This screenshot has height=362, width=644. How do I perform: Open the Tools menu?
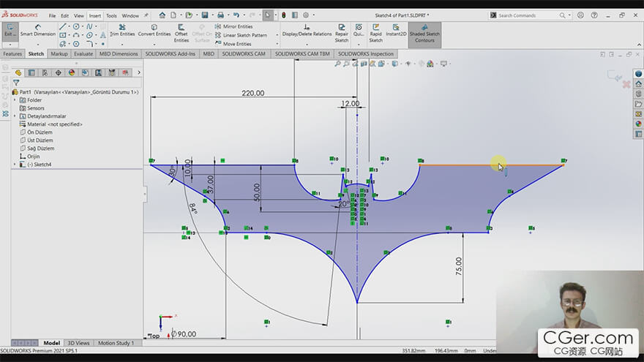[x=111, y=15]
